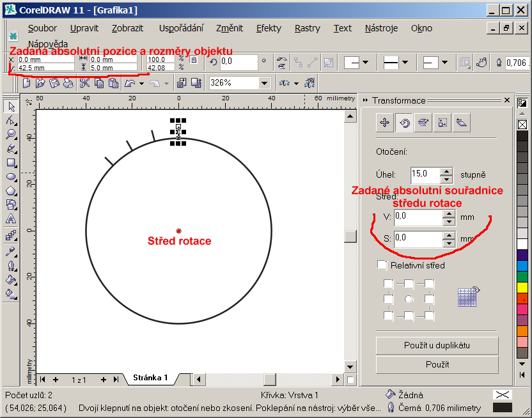This screenshot has height=418, width=532.
Task: Collapse the Transformace docker with double arrows
Action: coord(365,100)
